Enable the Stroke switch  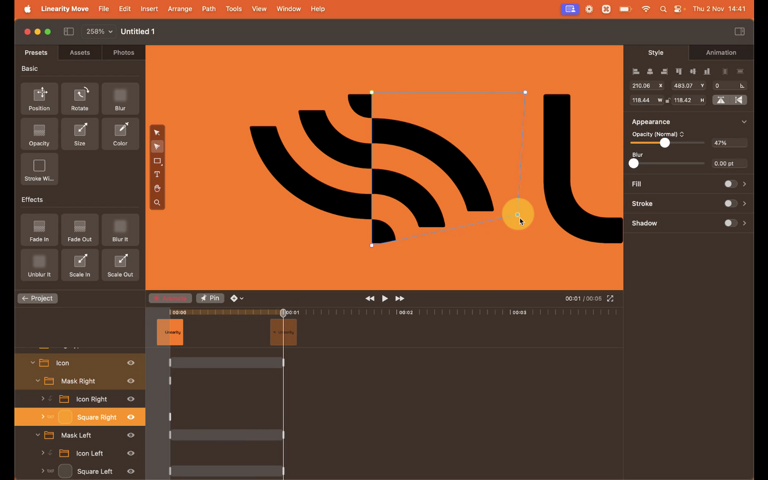point(730,203)
